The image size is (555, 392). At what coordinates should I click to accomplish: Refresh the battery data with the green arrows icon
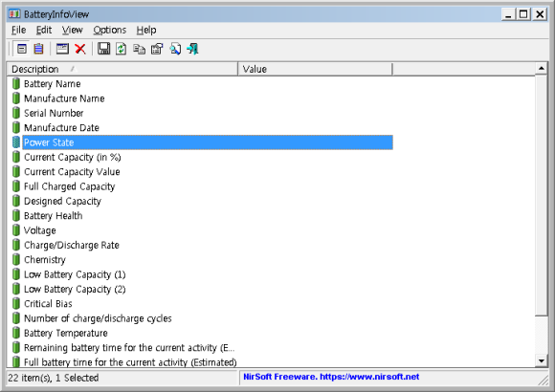tap(122, 49)
